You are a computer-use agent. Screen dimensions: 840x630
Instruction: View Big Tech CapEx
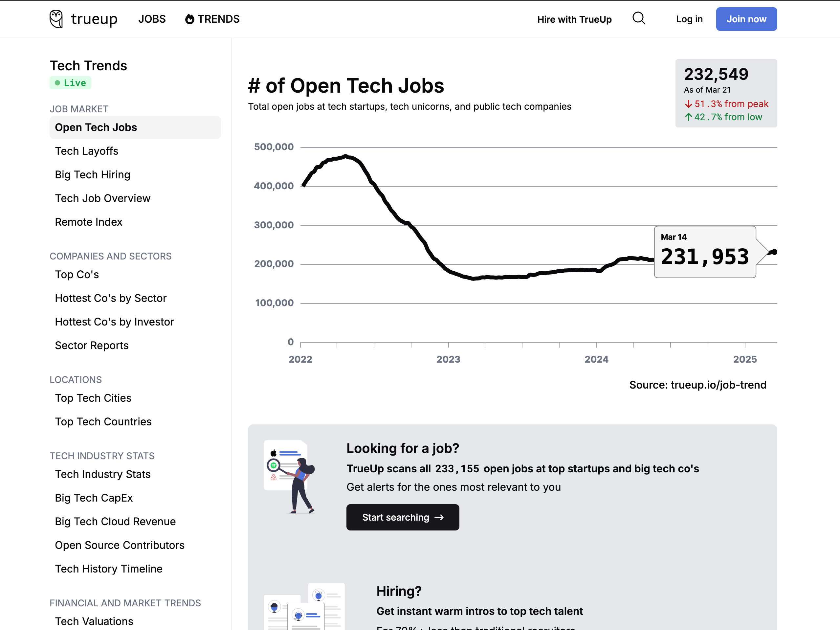point(94,498)
